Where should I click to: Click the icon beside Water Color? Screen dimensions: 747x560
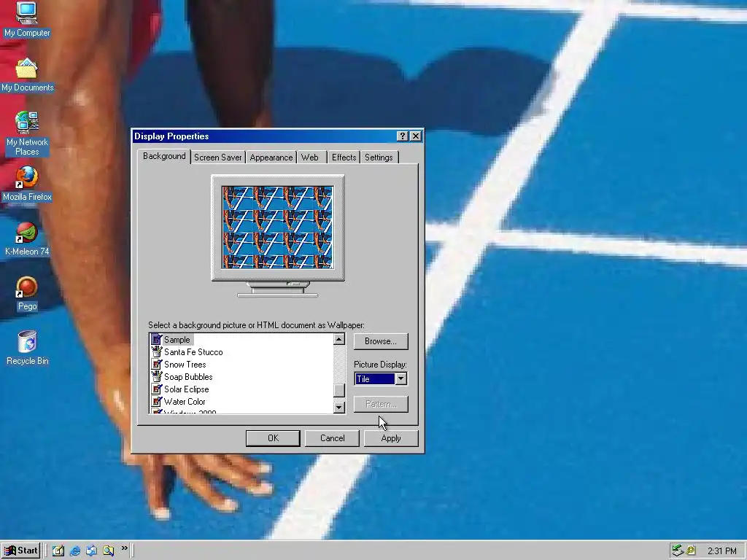156,401
